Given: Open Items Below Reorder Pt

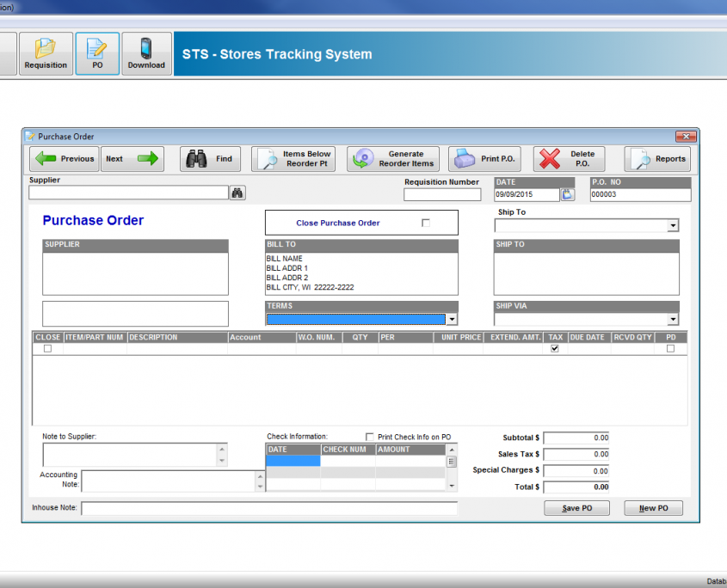Looking at the screenshot, I should 293,159.
